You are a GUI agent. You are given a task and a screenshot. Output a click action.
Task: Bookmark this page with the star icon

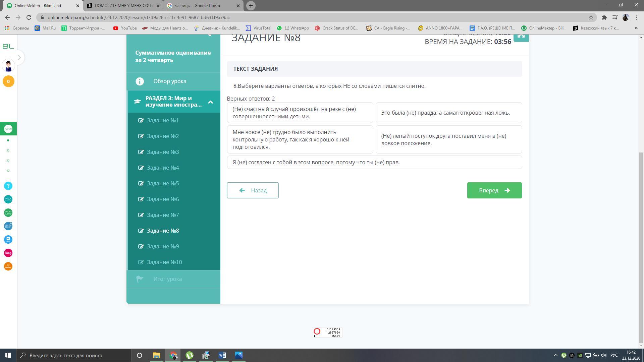(591, 17)
